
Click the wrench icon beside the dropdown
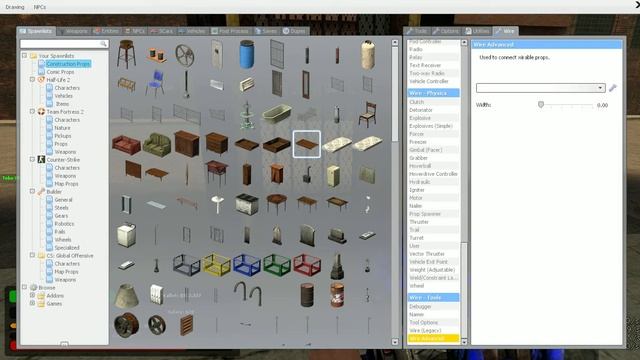coord(613,88)
